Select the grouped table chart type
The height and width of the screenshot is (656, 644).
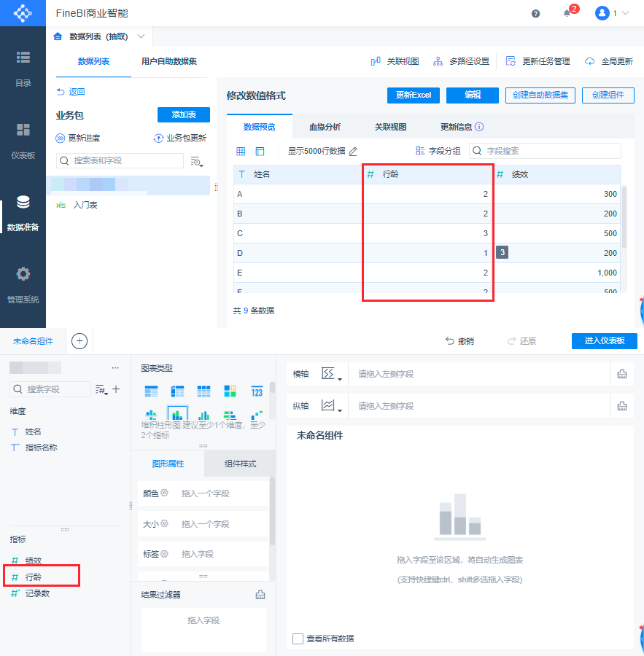pos(151,391)
